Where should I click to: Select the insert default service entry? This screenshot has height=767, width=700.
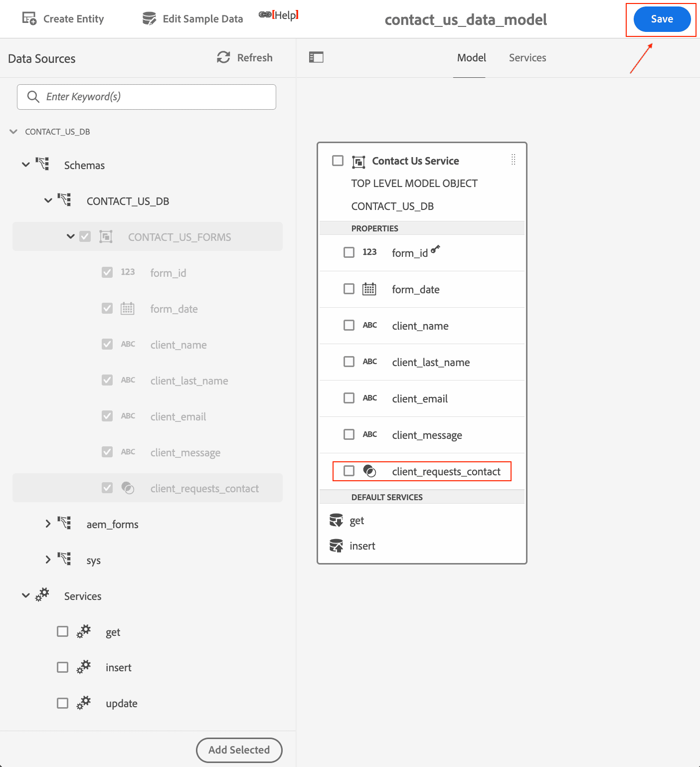point(362,546)
